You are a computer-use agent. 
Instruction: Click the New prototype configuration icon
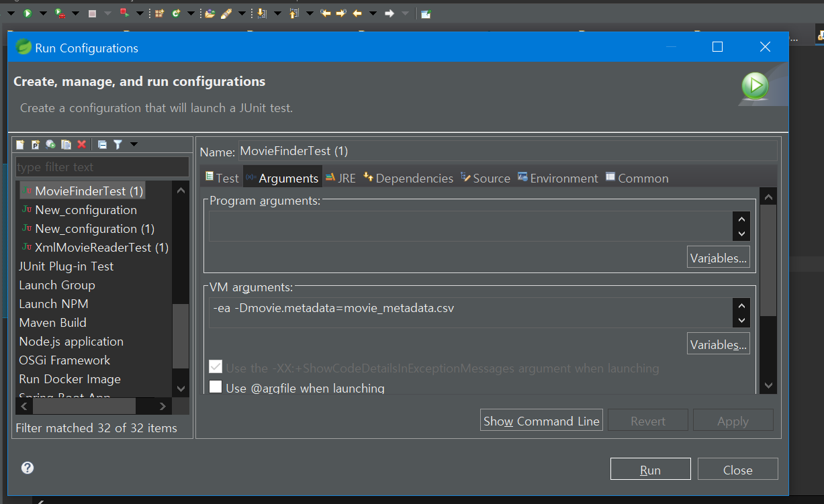tap(36, 144)
